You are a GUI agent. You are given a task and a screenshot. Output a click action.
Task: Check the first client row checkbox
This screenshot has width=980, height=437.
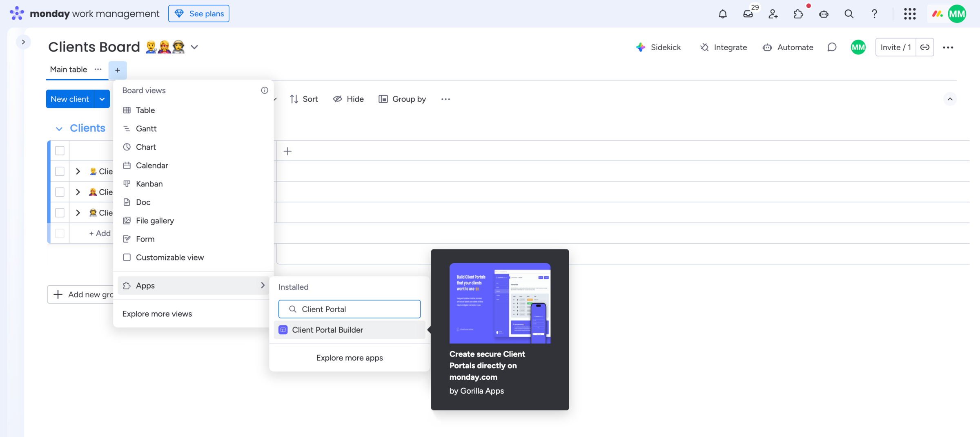pos(60,171)
